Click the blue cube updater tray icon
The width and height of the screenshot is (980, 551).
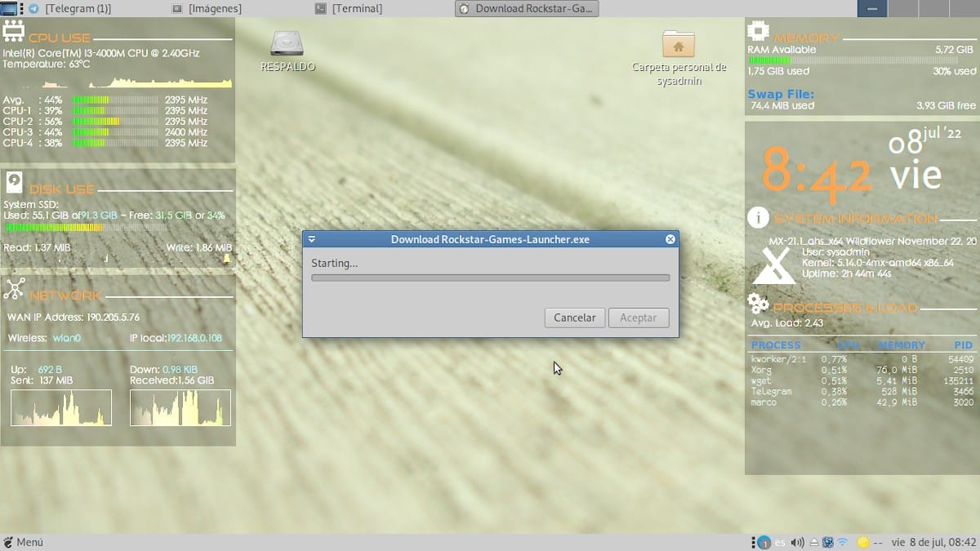coord(827,542)
